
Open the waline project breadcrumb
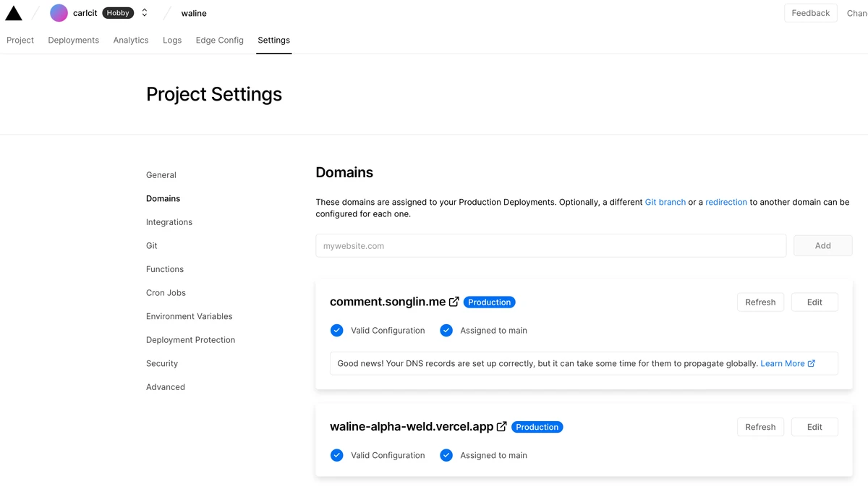coord(194,13)
